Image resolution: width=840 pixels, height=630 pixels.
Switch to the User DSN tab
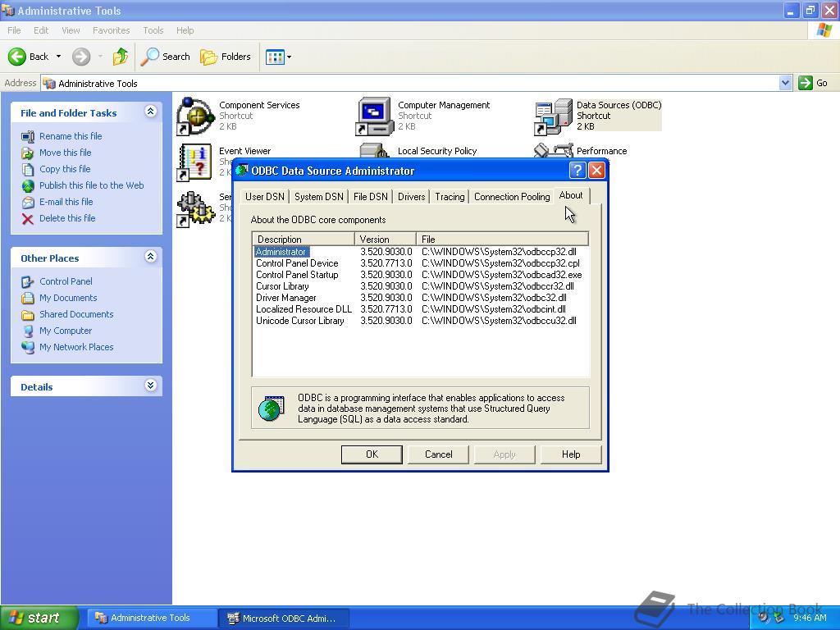pos(265,197)
